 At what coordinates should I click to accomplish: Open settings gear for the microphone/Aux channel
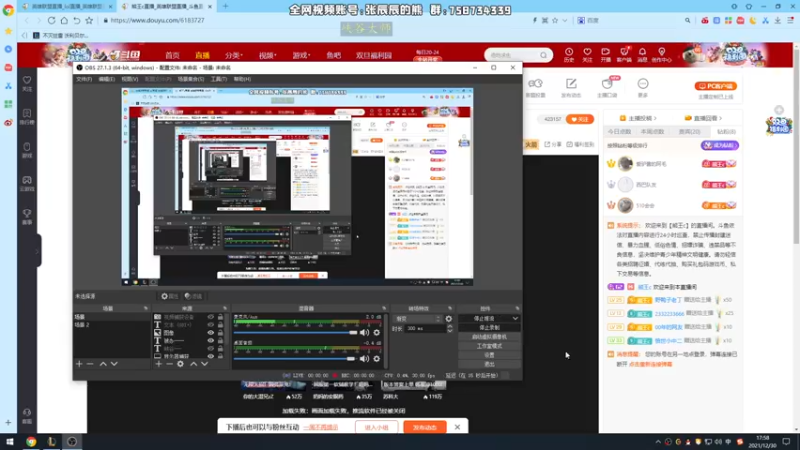(377, 333)
